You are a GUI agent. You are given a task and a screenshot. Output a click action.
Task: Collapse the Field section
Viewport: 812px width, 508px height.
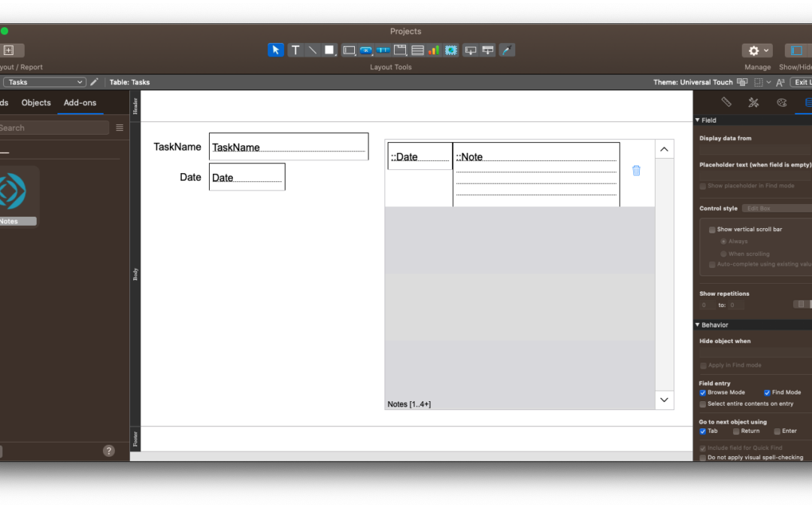698,120
